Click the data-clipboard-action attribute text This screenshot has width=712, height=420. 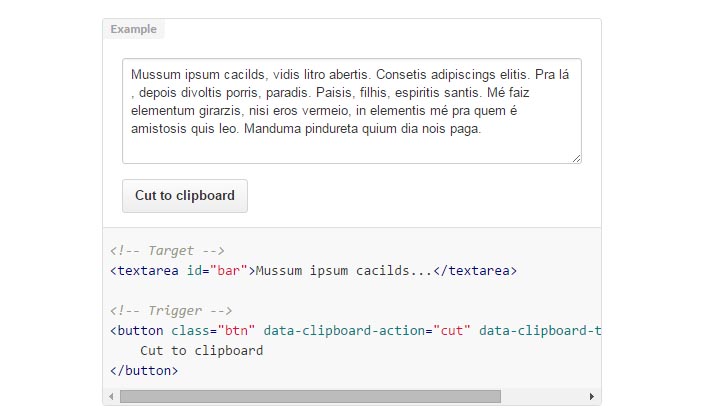[x=344, y=331]
